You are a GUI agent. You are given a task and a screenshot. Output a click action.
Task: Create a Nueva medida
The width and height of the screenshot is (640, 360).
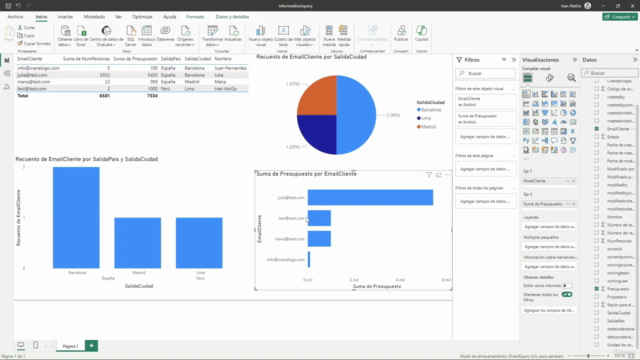tap(329, 36)
